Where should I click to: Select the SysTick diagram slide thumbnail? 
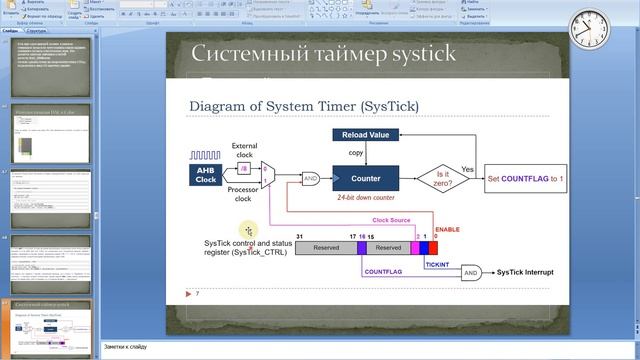pos(51,329)
